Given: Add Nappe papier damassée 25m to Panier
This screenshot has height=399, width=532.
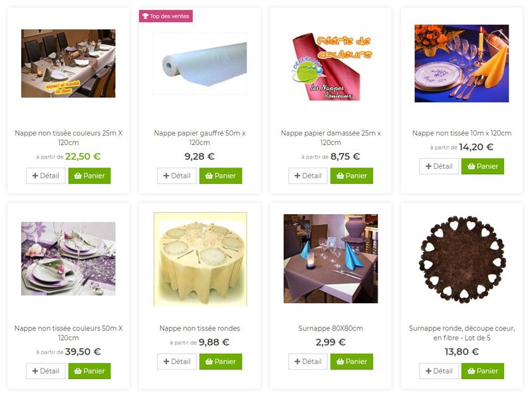Looking at the screenshot, I should pos(352,176).
